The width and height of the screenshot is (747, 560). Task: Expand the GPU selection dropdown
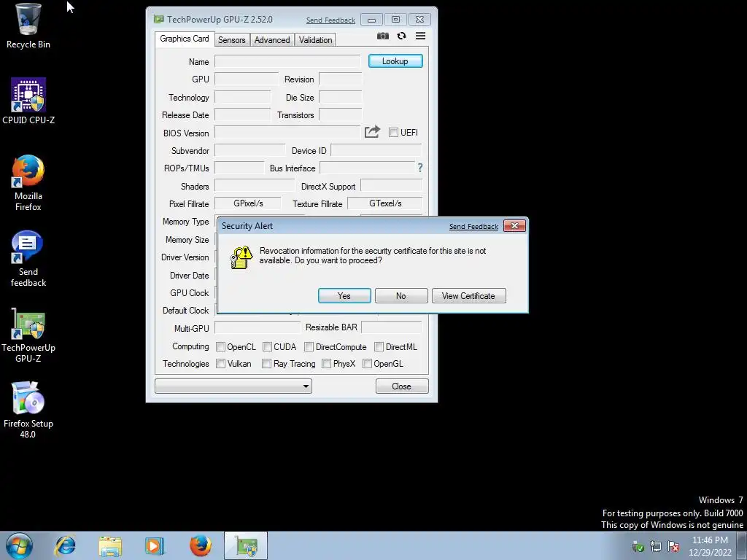tap(233, 386)
